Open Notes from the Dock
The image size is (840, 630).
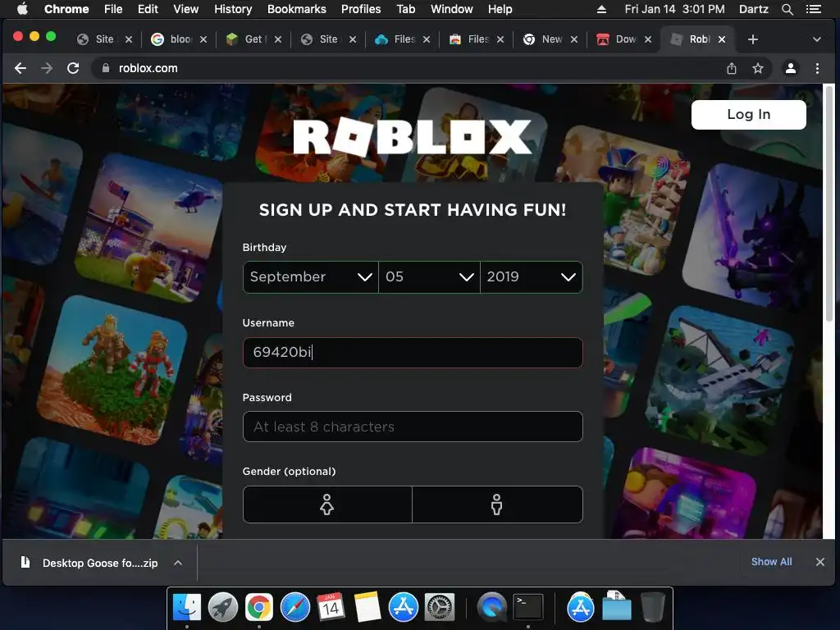click(367, 607)
